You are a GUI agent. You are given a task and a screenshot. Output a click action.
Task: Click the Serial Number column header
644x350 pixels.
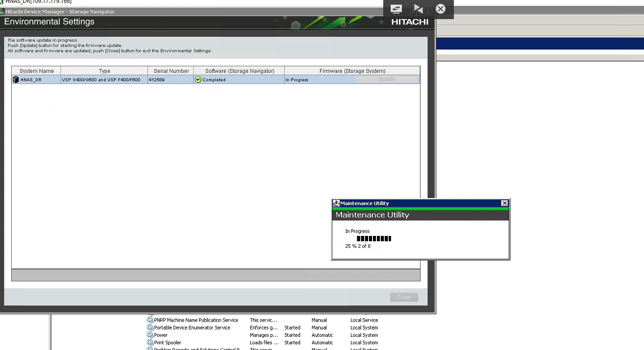(171, 71)
